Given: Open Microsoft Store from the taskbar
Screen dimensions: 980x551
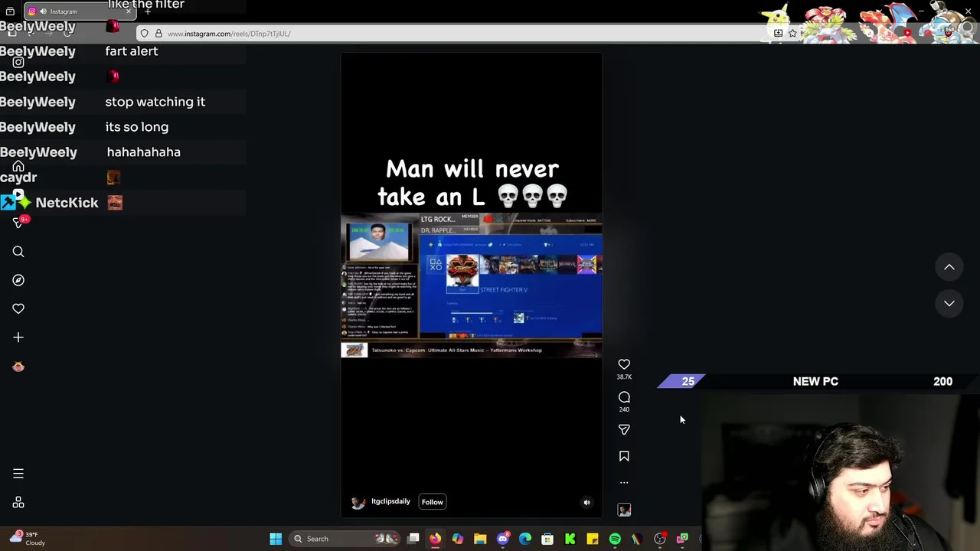Looking at the screenshot, I should pos(547,539).
